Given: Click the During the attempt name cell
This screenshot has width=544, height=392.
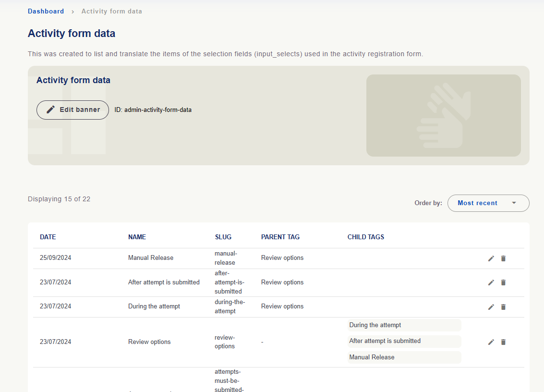Looking at the screenshot, I should click(154, 306).
